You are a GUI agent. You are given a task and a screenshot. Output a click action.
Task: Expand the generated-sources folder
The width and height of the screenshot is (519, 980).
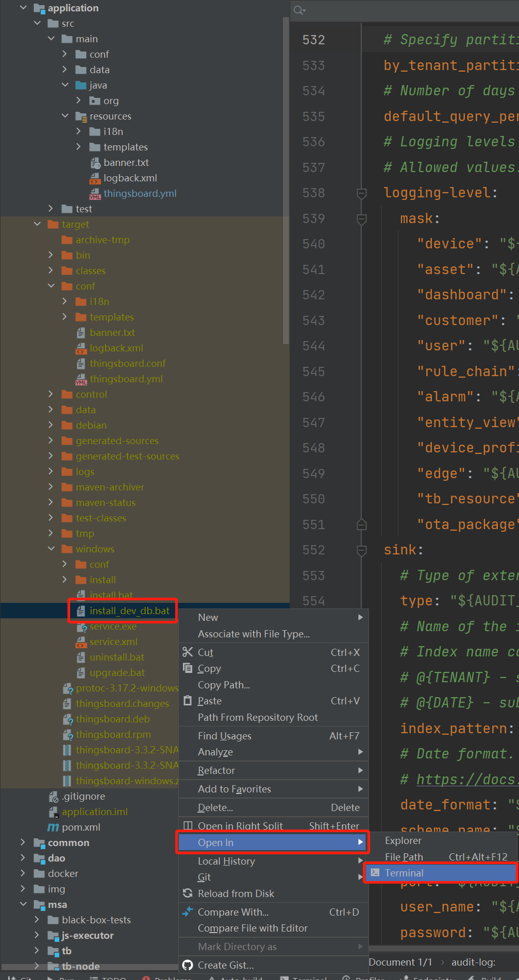point(51,440)
